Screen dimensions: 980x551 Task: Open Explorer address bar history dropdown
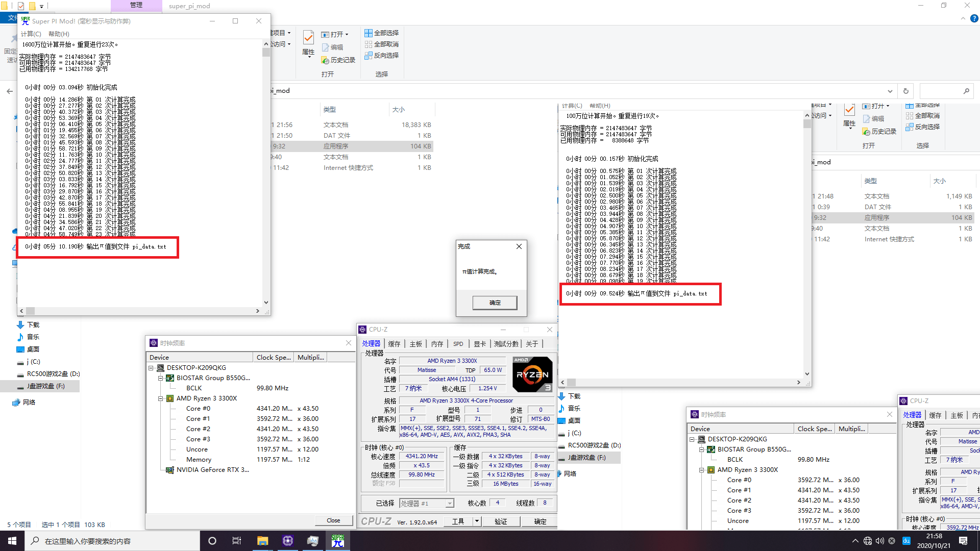coord(890,91)
